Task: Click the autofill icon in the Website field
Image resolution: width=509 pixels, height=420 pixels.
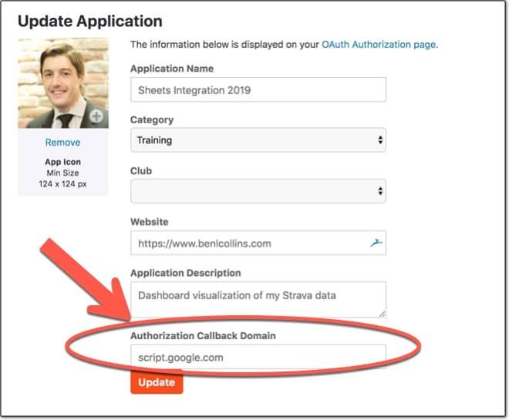Action: click(376, 243)
